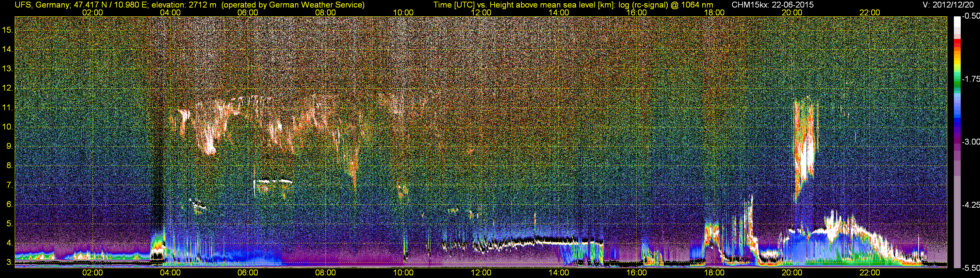The width and height of the screenshot is (980, 278).
Task: Click the 06:00 label on the top time axis
Action: [248, 12]
